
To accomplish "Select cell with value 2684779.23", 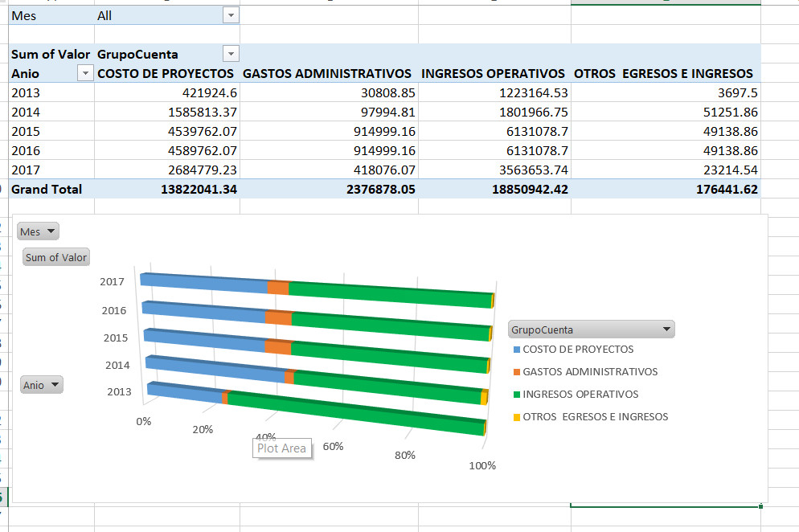I will [x=167, y=170].
